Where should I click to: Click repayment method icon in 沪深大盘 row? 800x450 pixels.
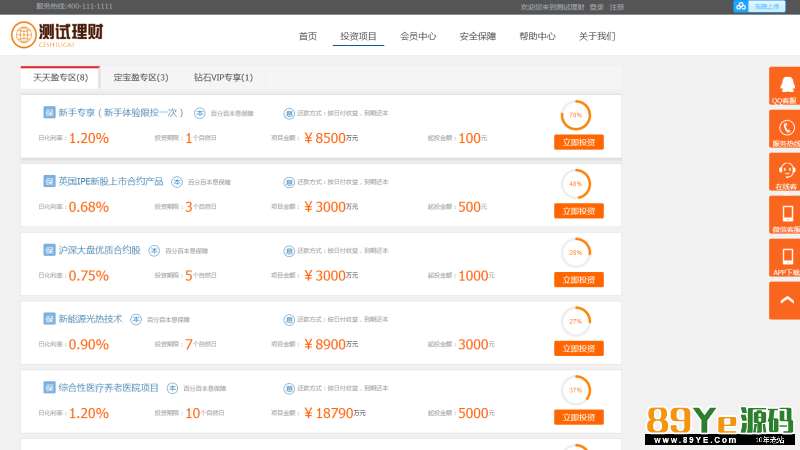(x=289, y=251)
